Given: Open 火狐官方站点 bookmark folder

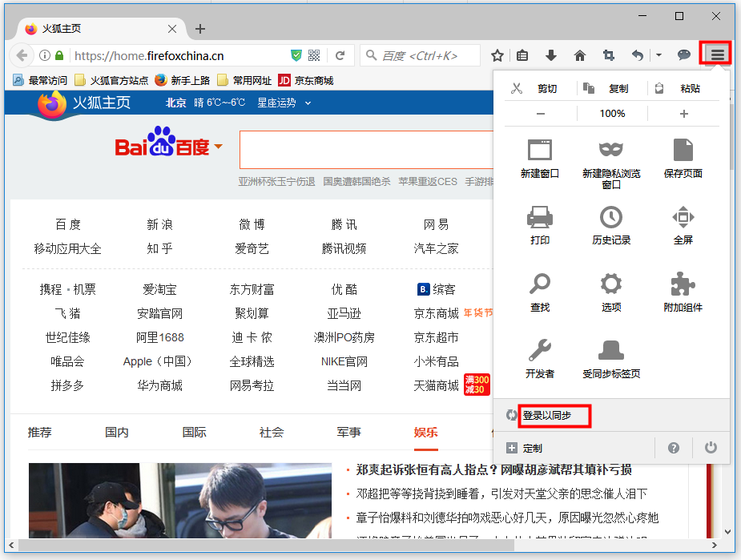Looking at the screenshot, I should pyautogui.click(x=111, y=80).
